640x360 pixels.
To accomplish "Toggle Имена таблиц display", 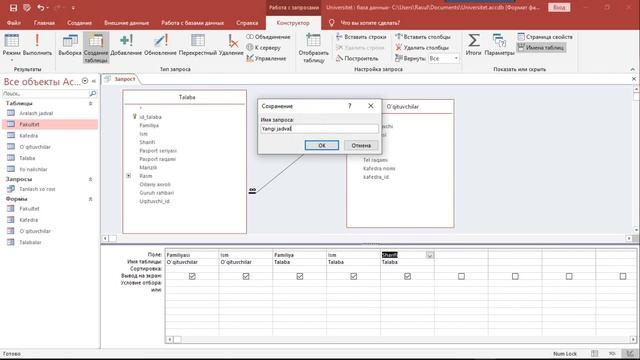I will pyautogui.click(x=541, y=47).
